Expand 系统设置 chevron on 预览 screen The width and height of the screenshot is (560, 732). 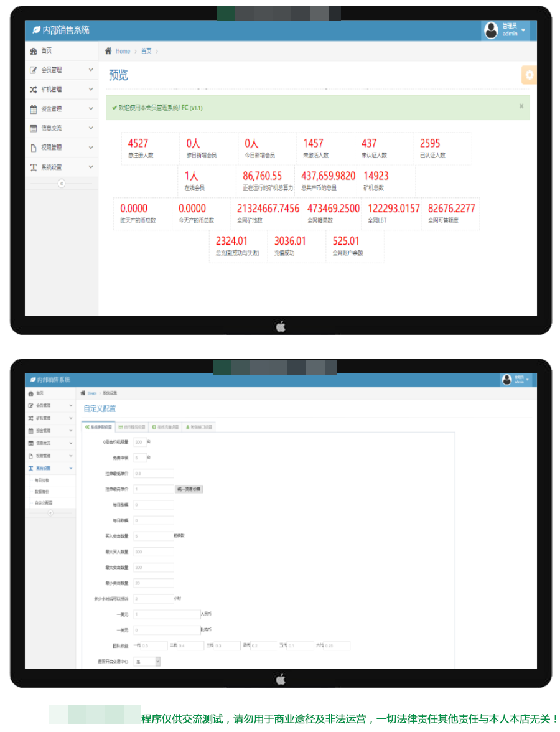(x=91, y=167)
